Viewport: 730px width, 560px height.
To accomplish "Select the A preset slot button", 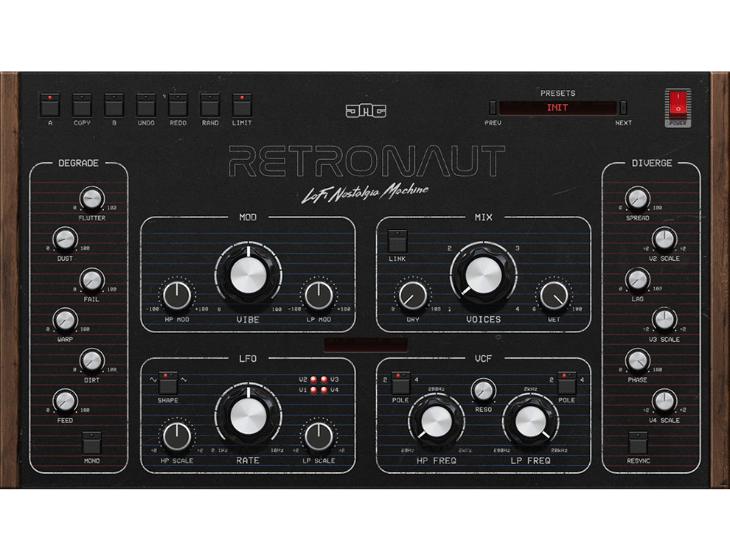I will 50,105.
